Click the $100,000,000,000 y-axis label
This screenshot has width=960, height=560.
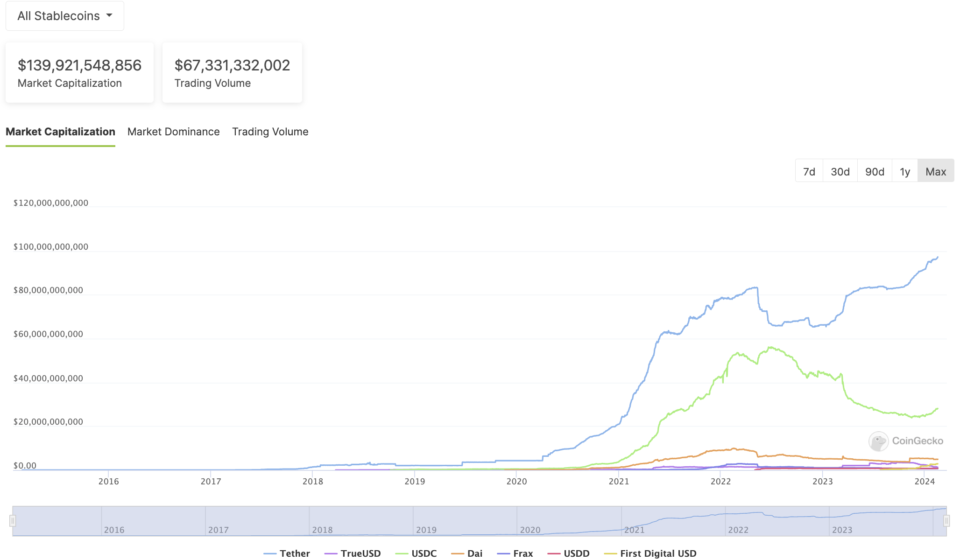(51, 247)
